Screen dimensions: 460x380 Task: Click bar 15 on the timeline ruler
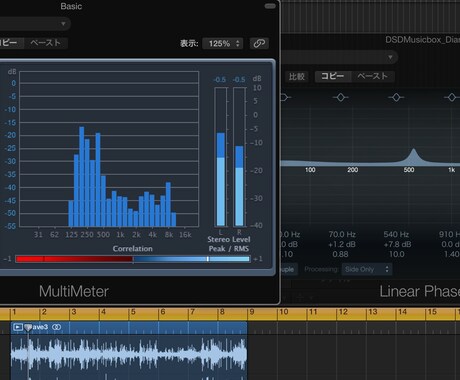coord(432,312)
